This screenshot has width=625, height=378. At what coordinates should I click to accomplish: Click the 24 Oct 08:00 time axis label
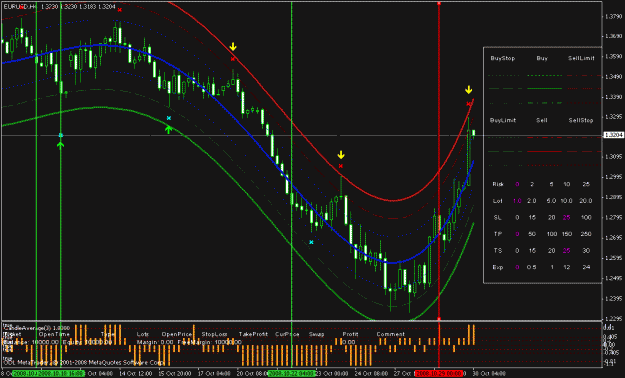(x=371, y=374)
